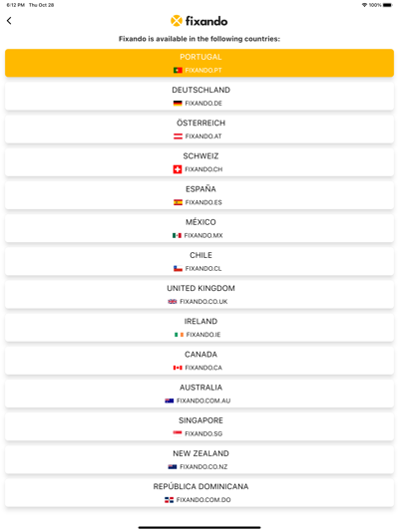Click the German flag icon
Viewport: 399px width, 532px height.
pos(178,104)
